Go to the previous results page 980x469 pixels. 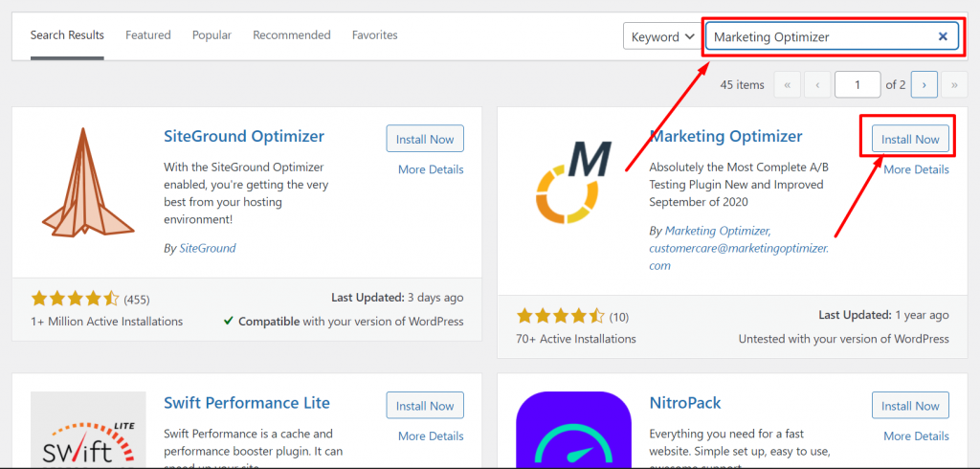(817, 85)
